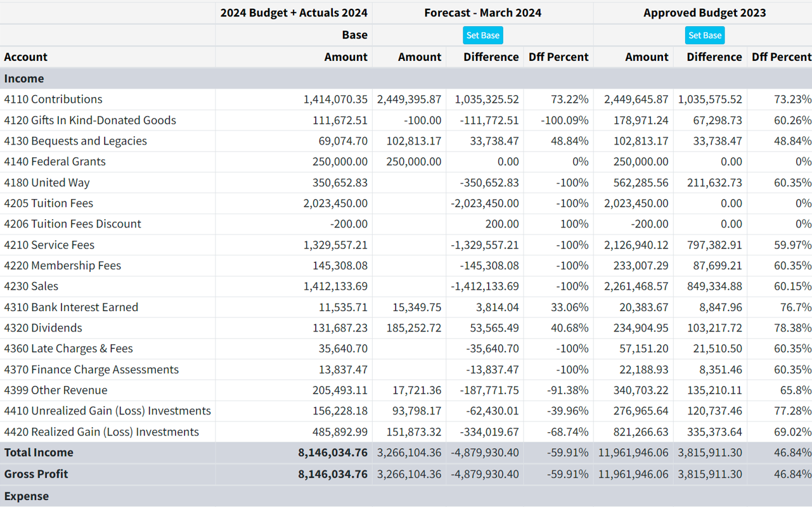Image resolution: width=812 pixels, height=507 pixels.
Task: Click the Forecast - March 2024 column header
Action: (483, 13)
